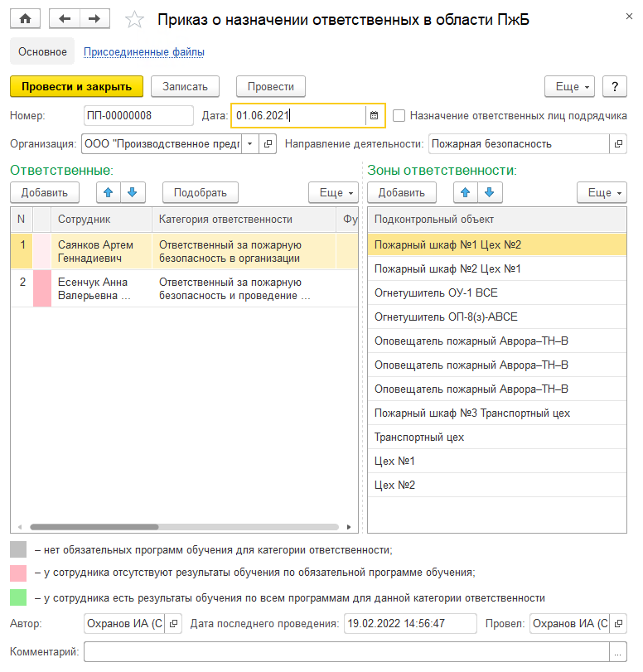Focus the Комментарий input field
The height and width of the screenshot is (672, 643).
(x=346, y=652)
